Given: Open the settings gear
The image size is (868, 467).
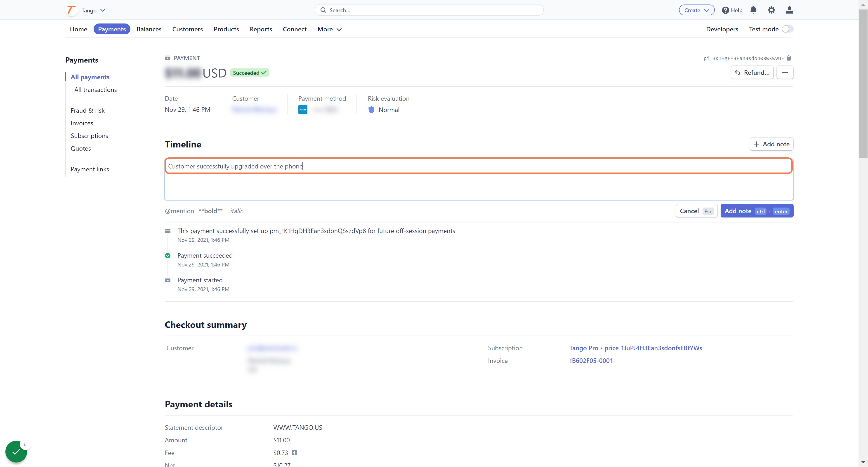Looking at the screenshot, I should [x=771, y=10].
